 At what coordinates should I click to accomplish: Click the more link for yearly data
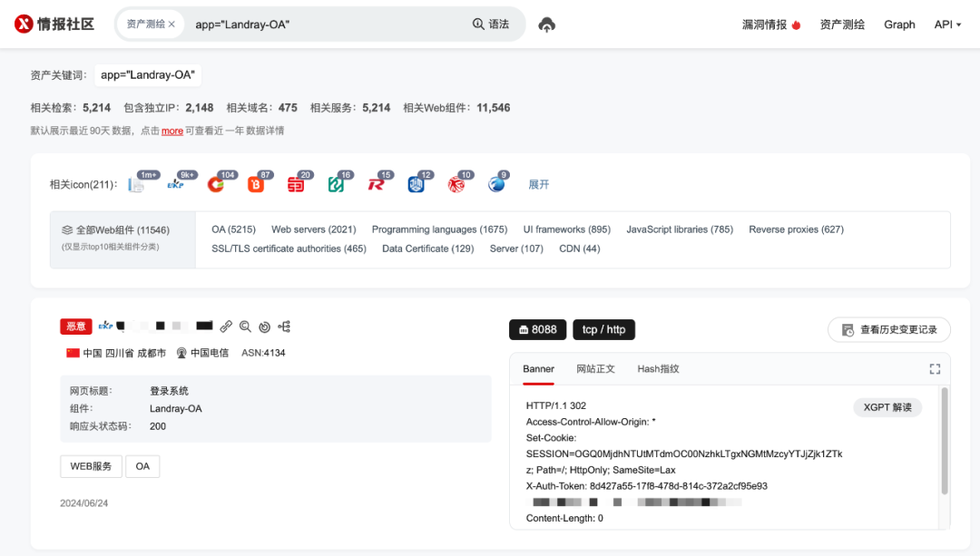tap(171, 131)
